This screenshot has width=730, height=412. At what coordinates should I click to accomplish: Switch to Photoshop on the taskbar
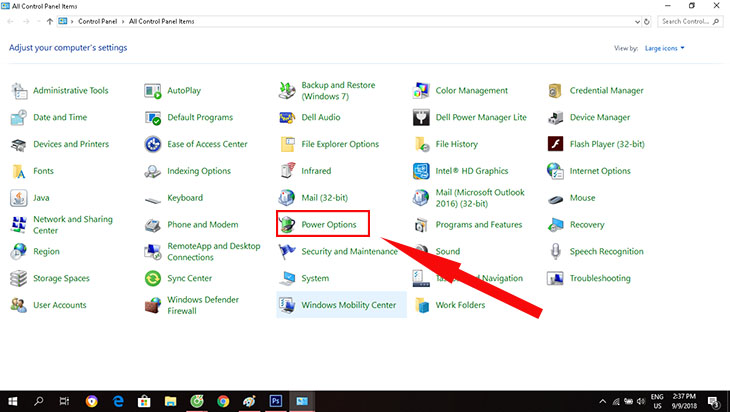[276, 401]
